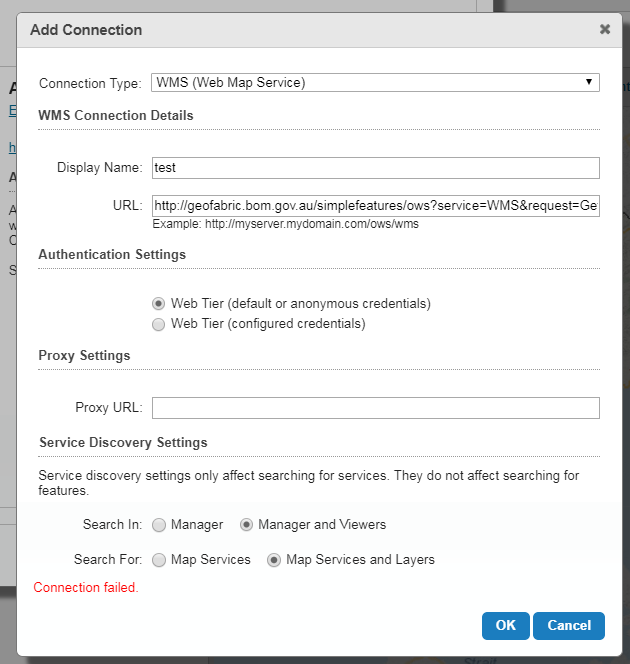
Task: Click the Authentication Settings heading
Action: 112,255
